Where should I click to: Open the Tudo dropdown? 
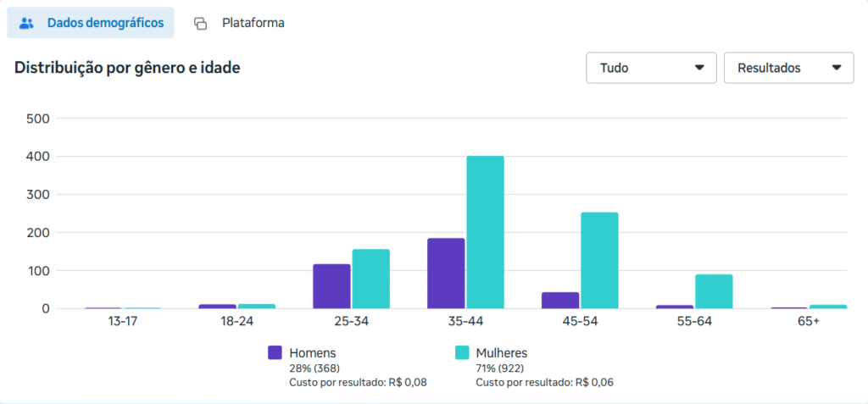pyautogui.click(x=651, y=68)
